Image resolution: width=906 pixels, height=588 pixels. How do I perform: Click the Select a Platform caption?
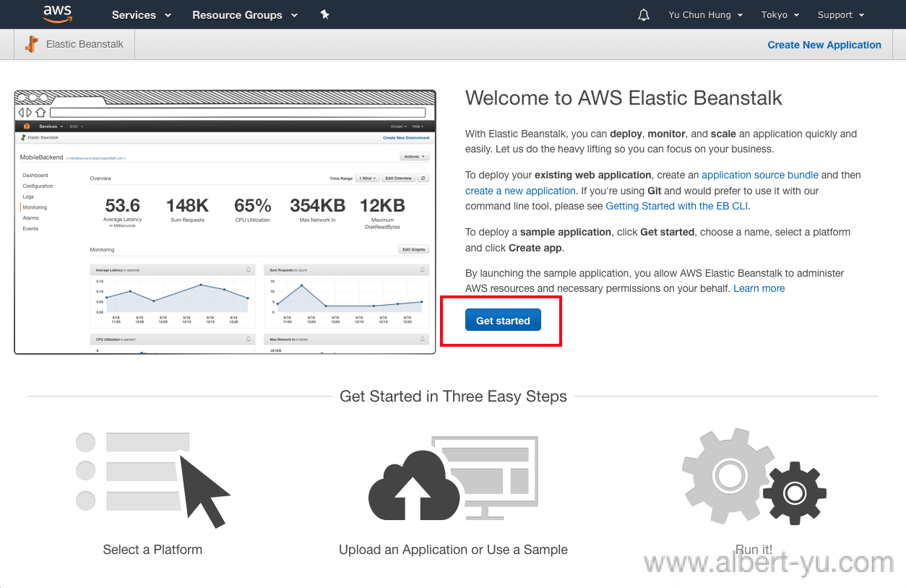[x=152, y=550]
